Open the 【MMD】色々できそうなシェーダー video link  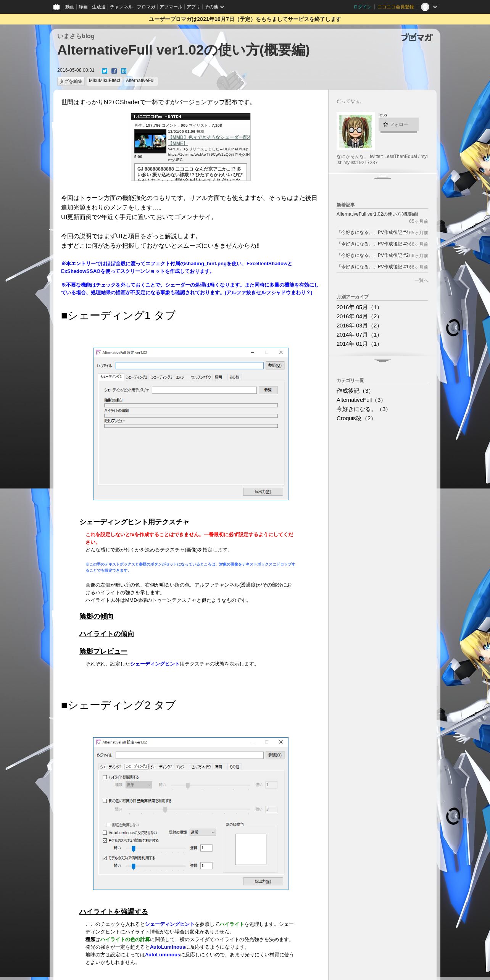coord(209,140)
